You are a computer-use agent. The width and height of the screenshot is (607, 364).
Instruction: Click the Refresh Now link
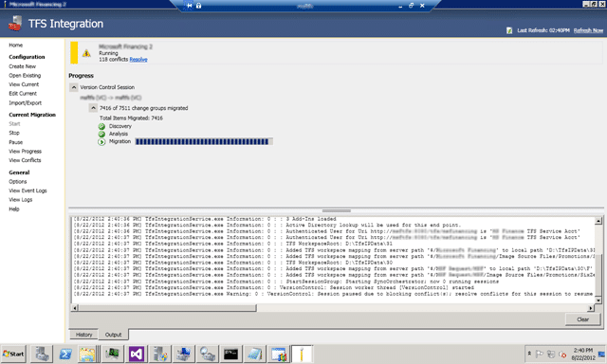coord(588,30)
